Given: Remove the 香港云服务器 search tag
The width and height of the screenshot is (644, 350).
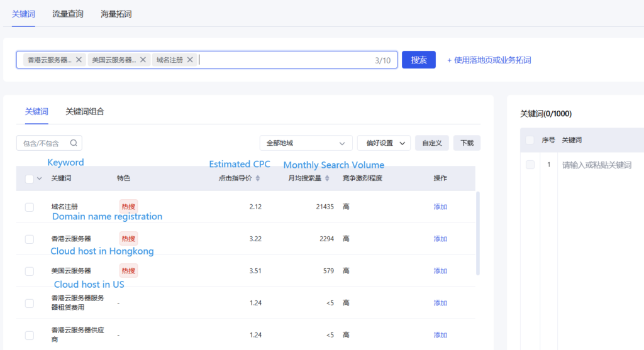Looking at the screenshot, I should point(79,60).
